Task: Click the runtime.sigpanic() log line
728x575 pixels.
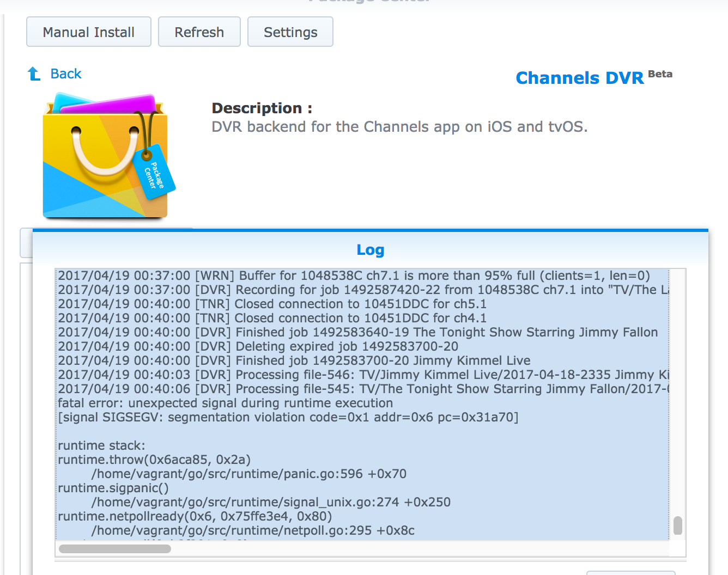Action: pos(113,488)
